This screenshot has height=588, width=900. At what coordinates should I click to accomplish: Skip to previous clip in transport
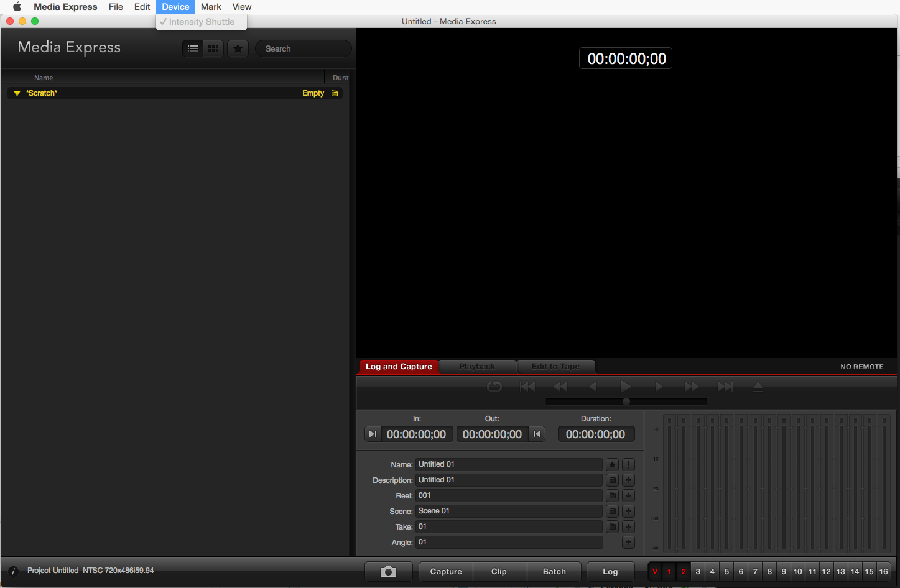pyautogui.click(x=527, y=387)
